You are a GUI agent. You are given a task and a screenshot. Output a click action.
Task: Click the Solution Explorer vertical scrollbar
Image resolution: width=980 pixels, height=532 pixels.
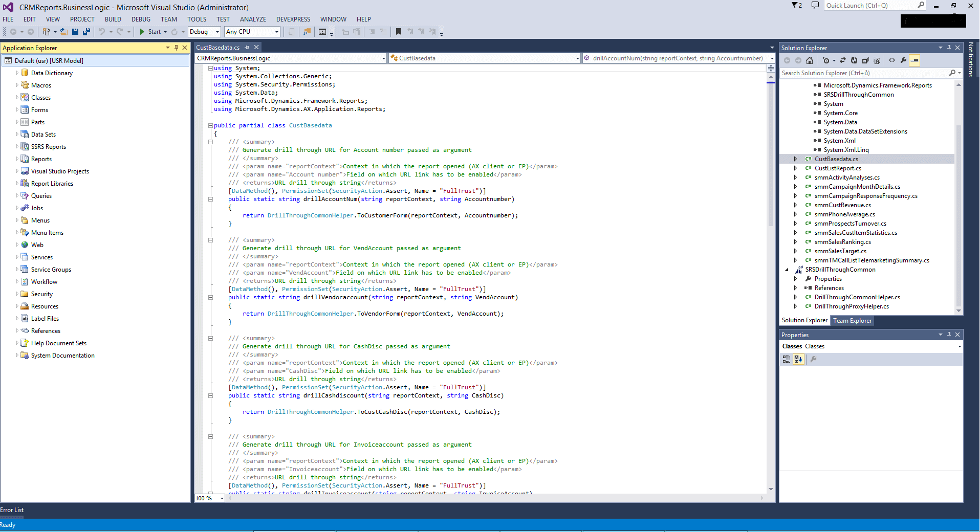tap(959, 215)
